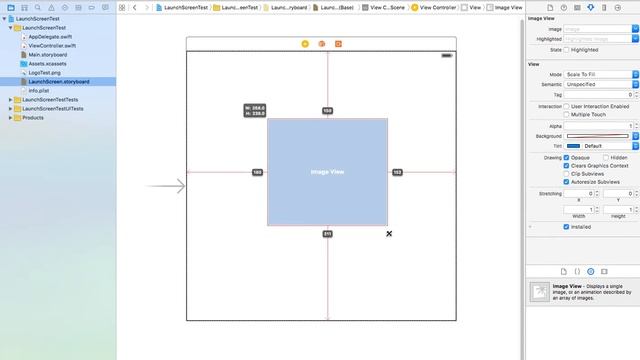640x360 pixels.
Task: Click the Background color well
Action: tap(598, 136)
